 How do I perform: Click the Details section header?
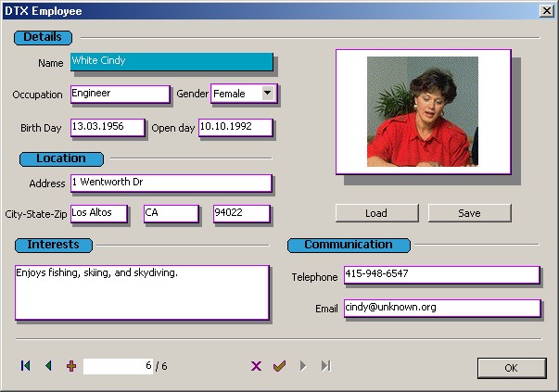43,37
